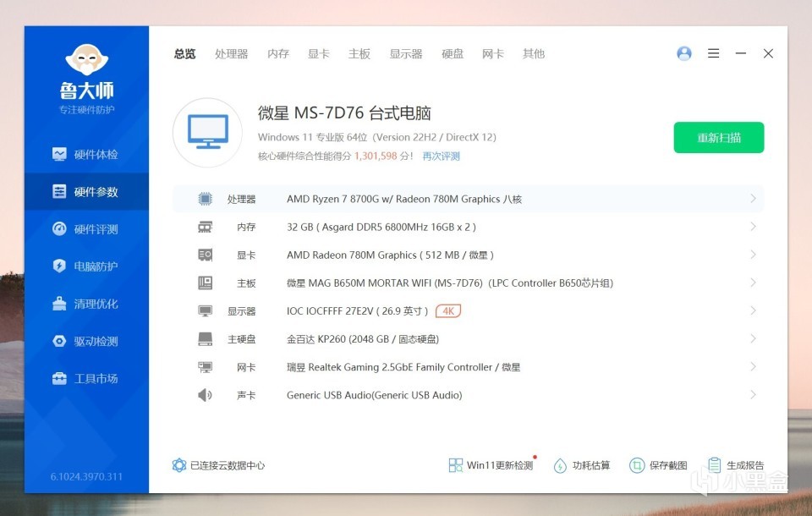Screen dimensions: 812x516
Task: Expand the 主硬盘 KP260 row chevron
Action: tap(753, 339)
